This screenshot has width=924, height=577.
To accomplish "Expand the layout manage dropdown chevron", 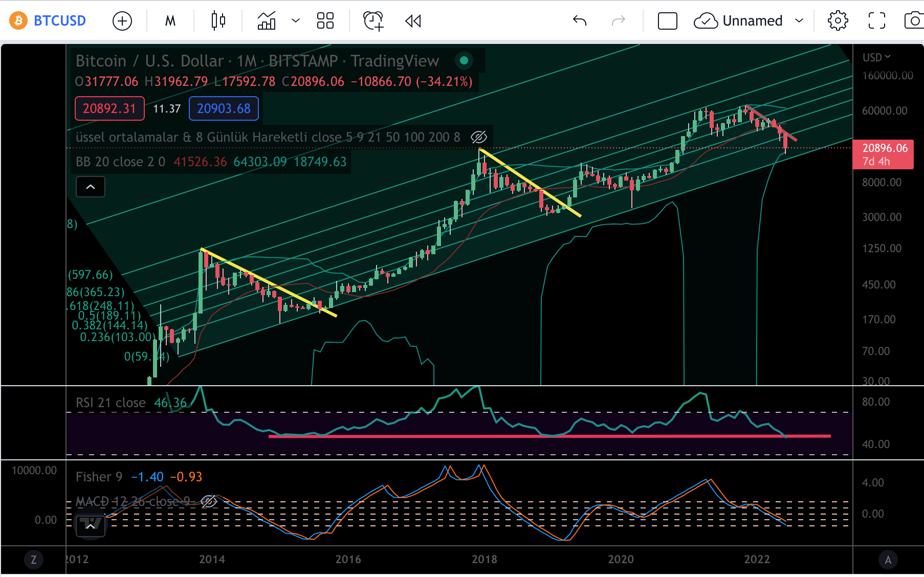I will tap(799, 21).
